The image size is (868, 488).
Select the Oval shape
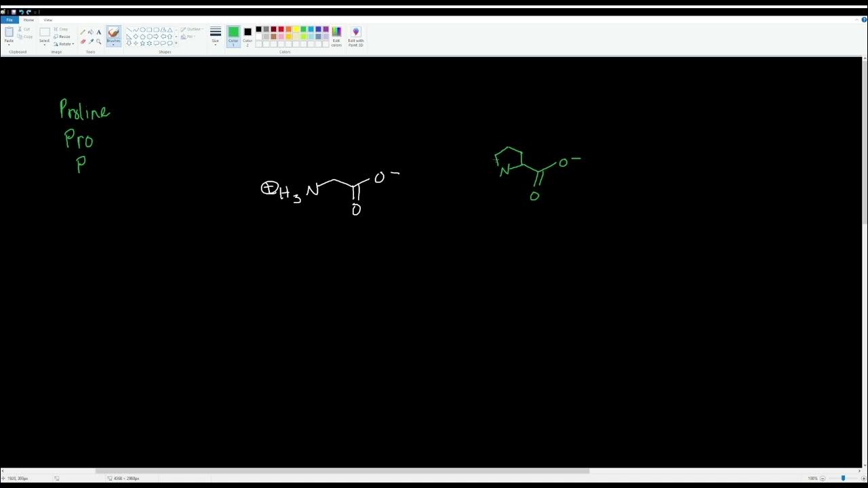click(x=142, y=30)
